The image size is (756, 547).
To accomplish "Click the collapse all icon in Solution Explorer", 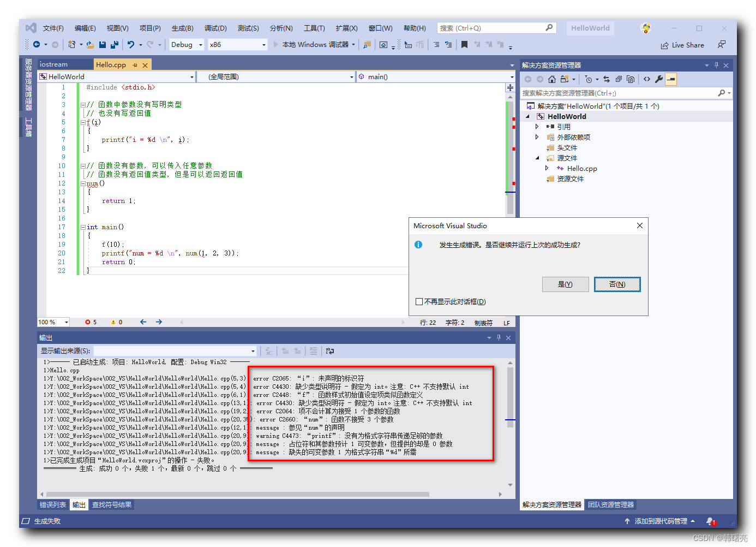I will pos(619,79).
